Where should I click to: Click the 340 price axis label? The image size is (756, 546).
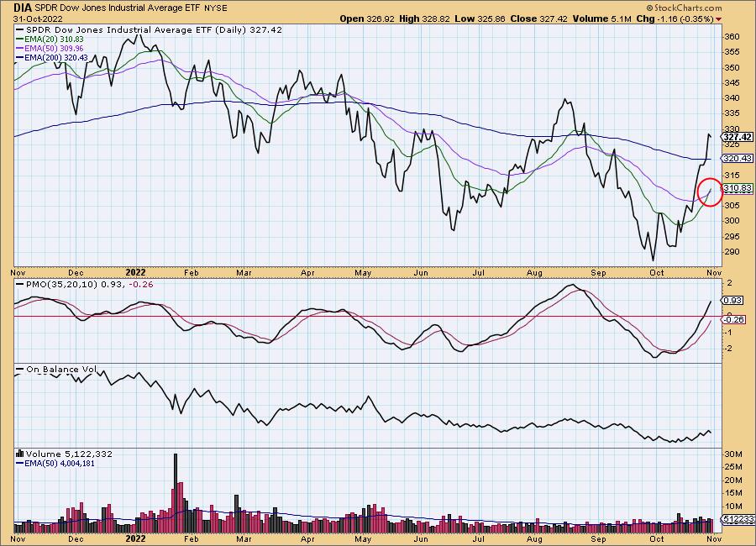[732, 98]
